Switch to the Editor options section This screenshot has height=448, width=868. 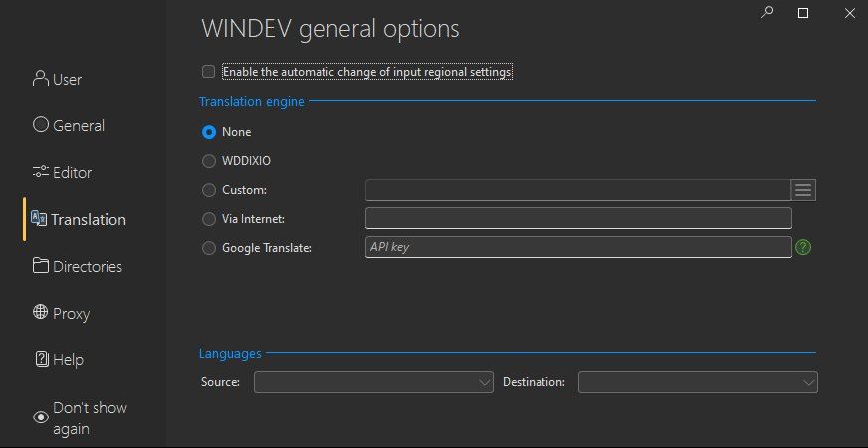pyautogui.click(x=62, y=172)
